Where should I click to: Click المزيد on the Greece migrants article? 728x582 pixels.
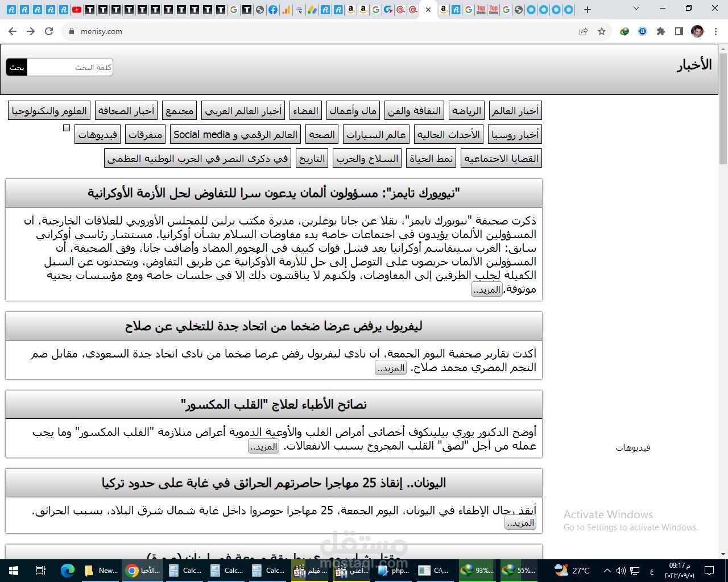click(520, 523)
